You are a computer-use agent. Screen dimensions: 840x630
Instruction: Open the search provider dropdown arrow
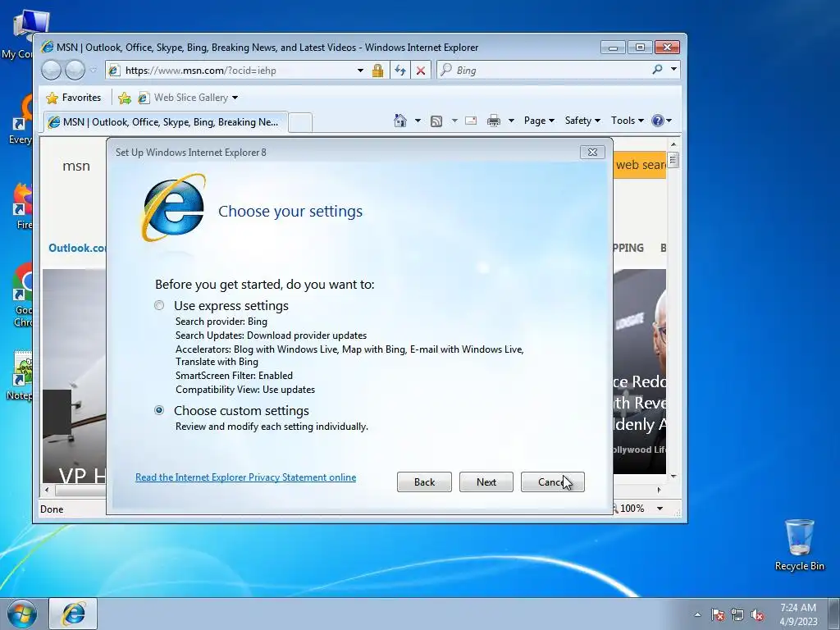pyautogui.click(x=674, y=69)
